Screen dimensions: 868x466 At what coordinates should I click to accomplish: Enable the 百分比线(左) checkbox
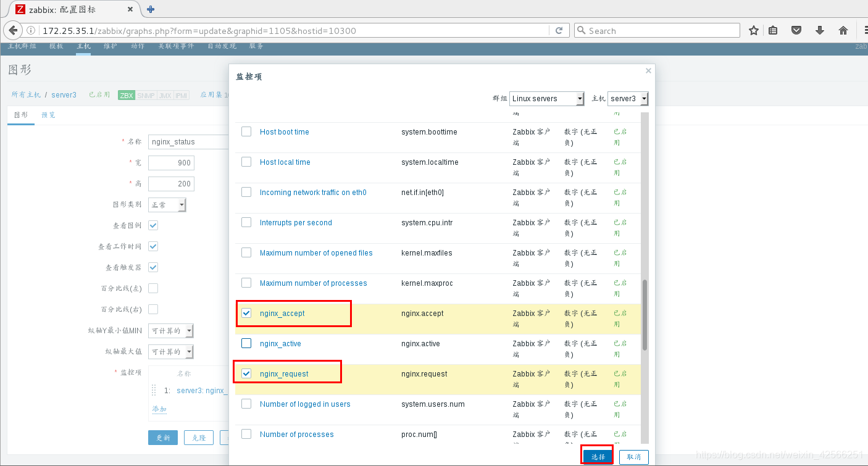(153, 288)
